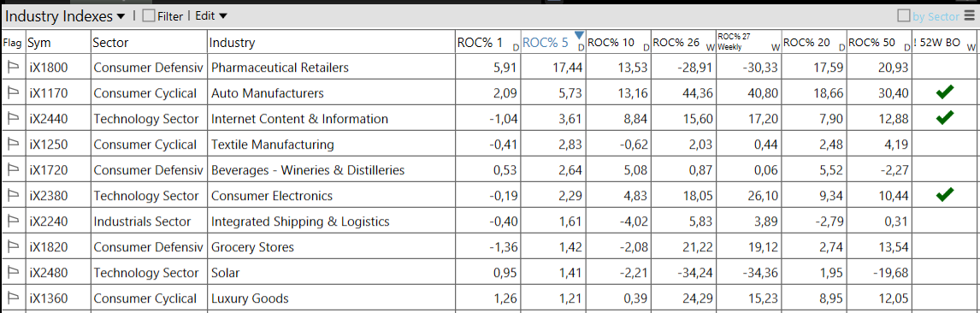
Task: Toggle the by Sector checkbox
Action: point(904,16)
